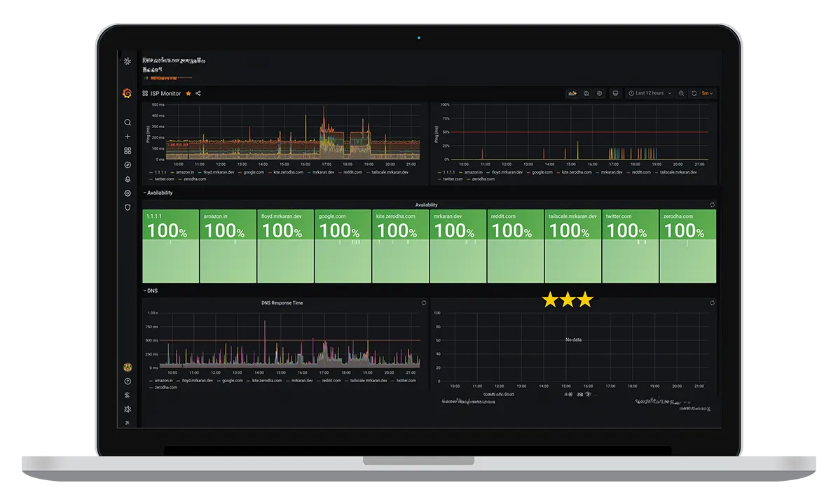Collapse the DNS row
The height and width of the screenshot is (504, 838).
[x=151, y=291]
